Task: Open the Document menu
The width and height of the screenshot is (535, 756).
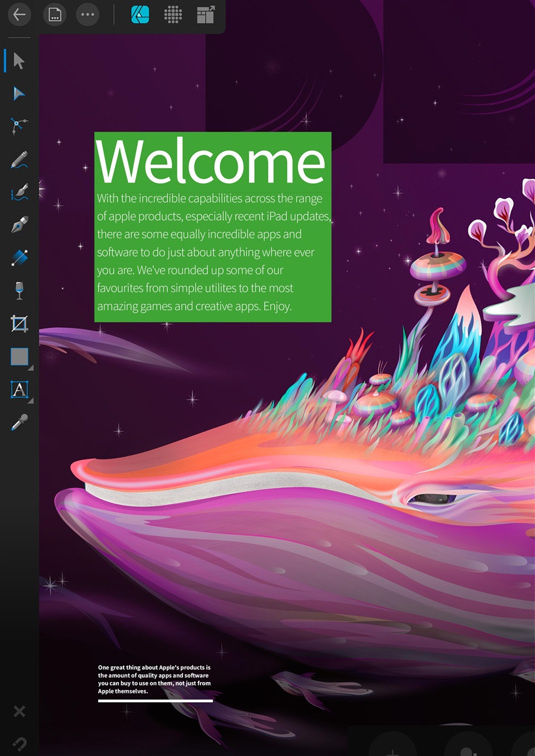Action: pos(54,15)
